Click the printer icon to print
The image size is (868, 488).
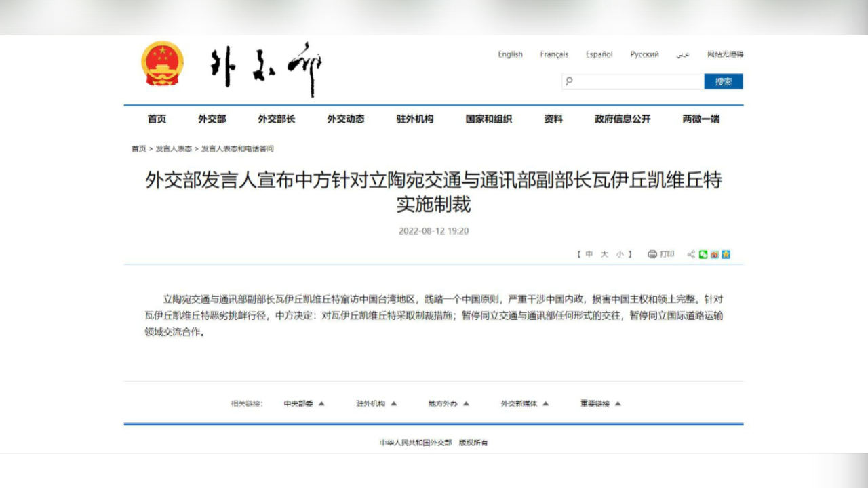pos(652,254)
